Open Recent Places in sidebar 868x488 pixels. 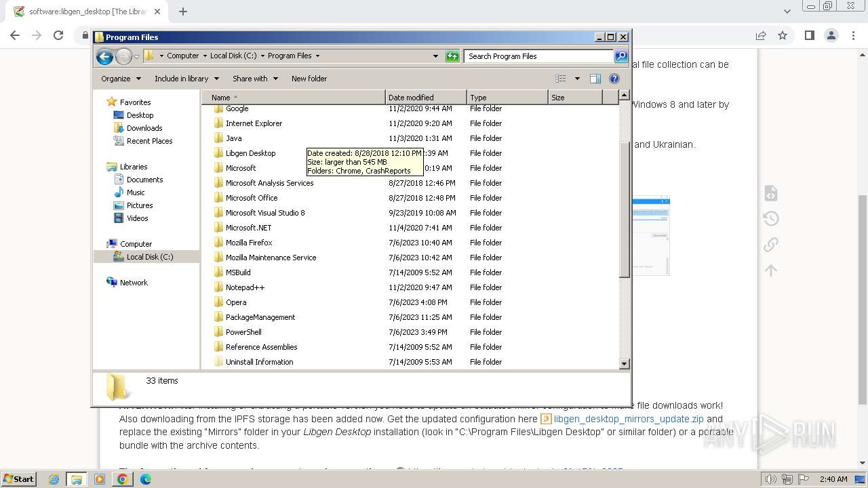[149, 141]
